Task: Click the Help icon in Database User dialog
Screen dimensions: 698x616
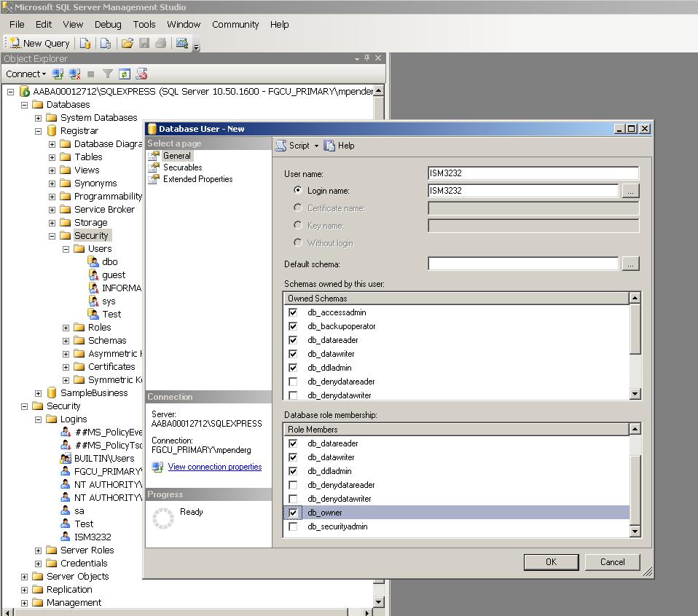Action: tap(329, 146)
